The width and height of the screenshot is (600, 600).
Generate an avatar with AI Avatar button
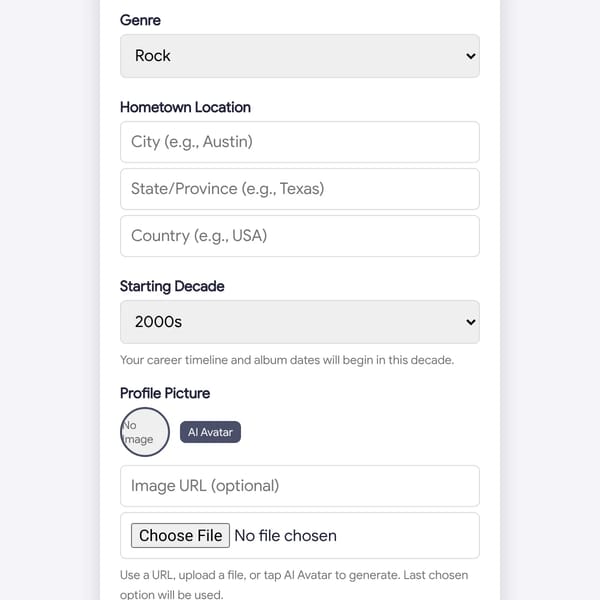coord(210,432)
